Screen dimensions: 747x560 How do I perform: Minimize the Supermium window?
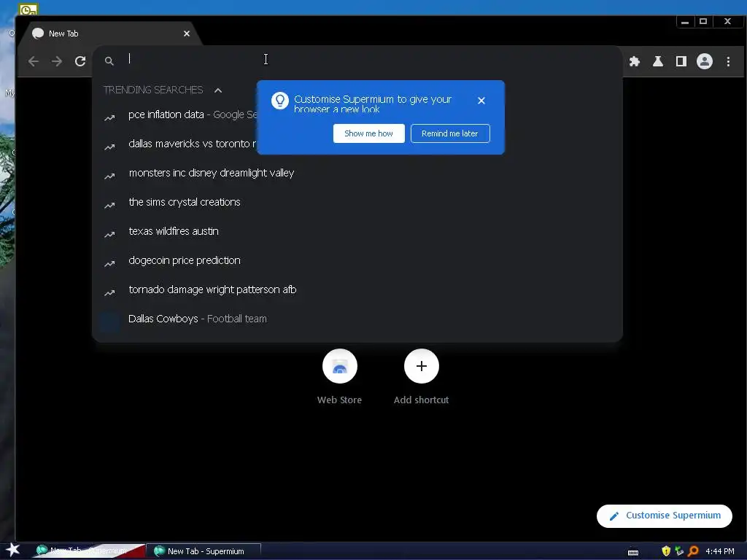pos(684,22)
